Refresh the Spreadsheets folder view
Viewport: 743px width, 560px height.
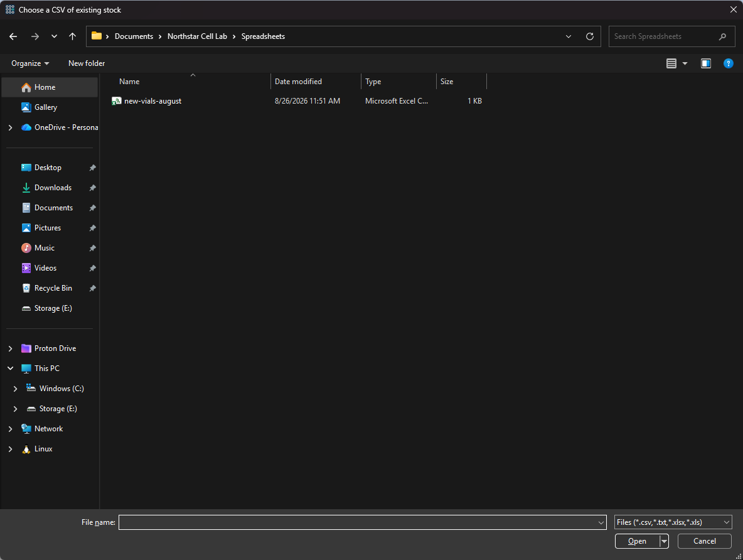[590, 36]
